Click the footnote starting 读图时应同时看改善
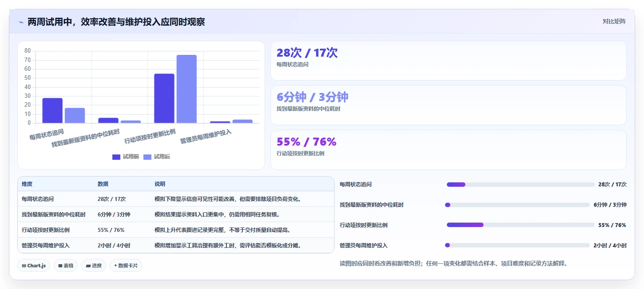The image size is (644, 289). tap(453, 263)
